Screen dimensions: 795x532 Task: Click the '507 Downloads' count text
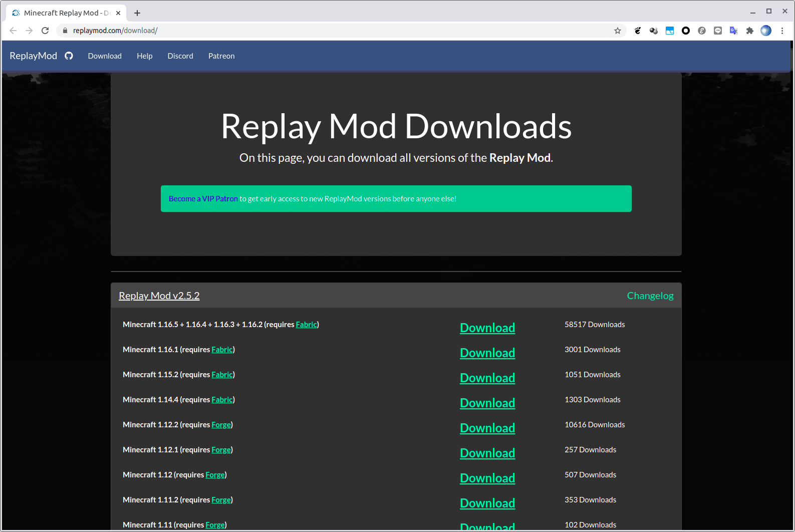point(591,475)
